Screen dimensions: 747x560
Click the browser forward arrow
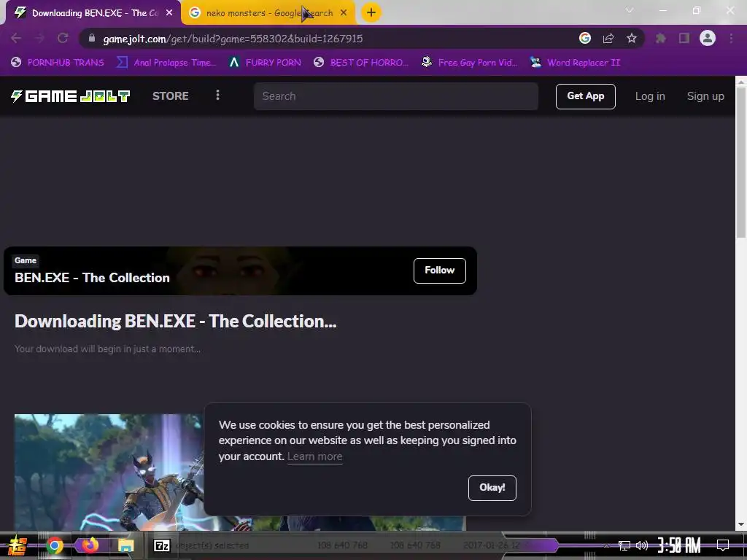point(39,38)
